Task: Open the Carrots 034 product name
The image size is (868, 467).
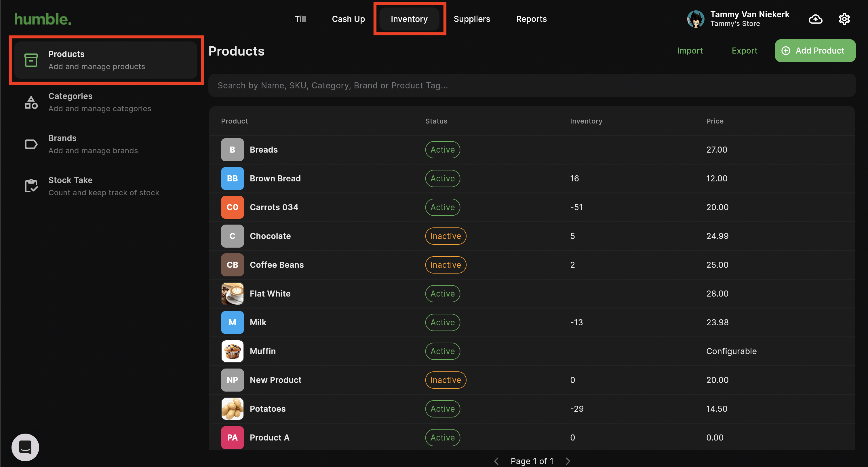Action: [274, 207]
